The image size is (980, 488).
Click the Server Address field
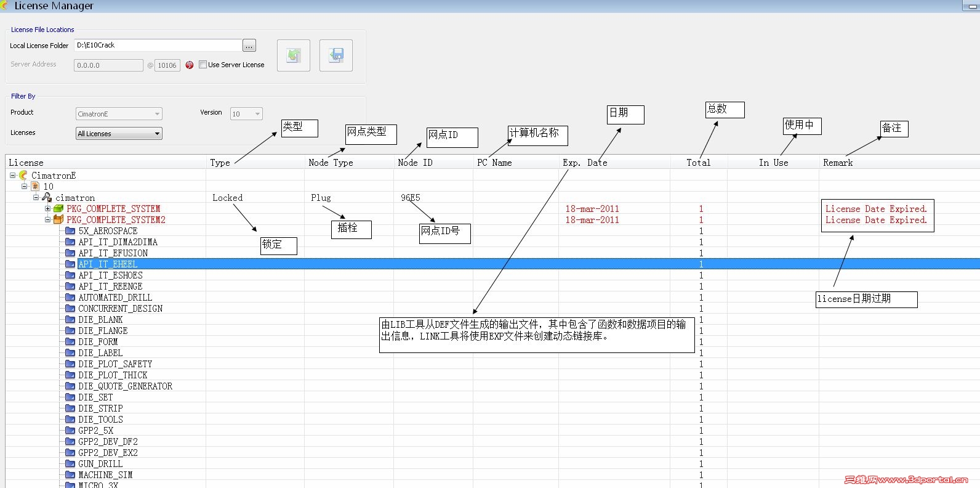point(108,65)
